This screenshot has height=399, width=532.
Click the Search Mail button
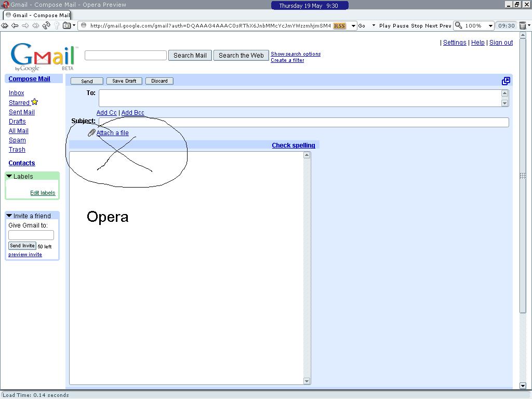[x=190, y=56]
